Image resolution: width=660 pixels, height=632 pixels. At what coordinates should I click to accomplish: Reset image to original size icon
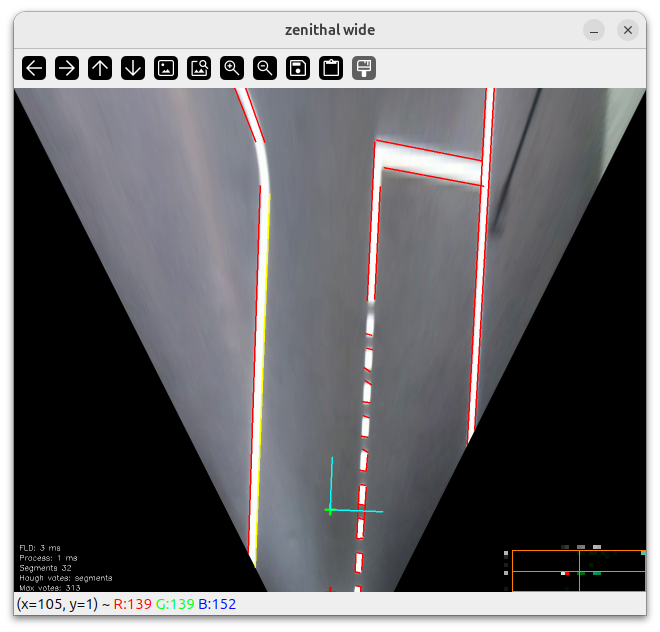tap(166, 68)
